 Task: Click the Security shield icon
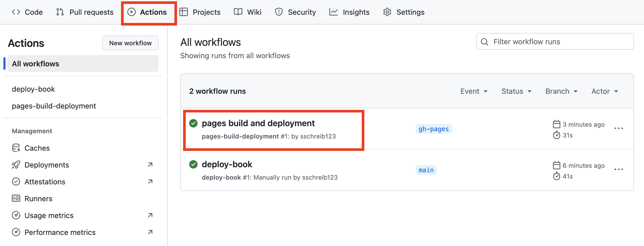tap(279, 12)
